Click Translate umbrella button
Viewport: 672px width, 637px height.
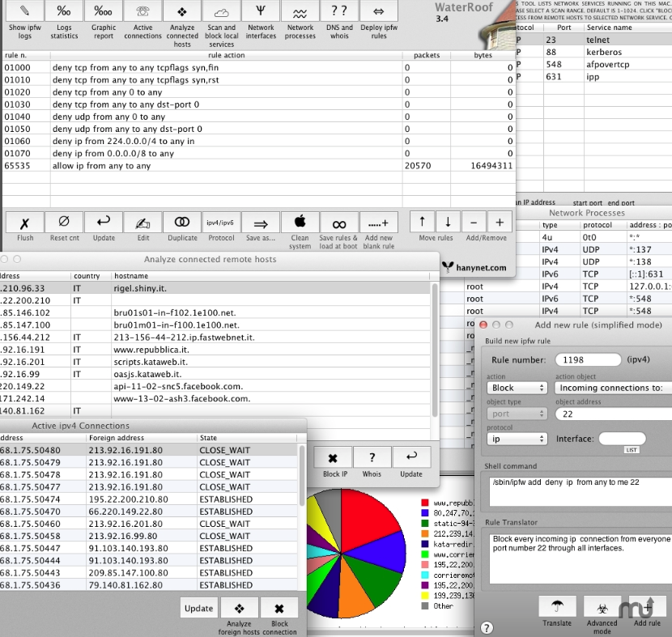coord(557,606)
